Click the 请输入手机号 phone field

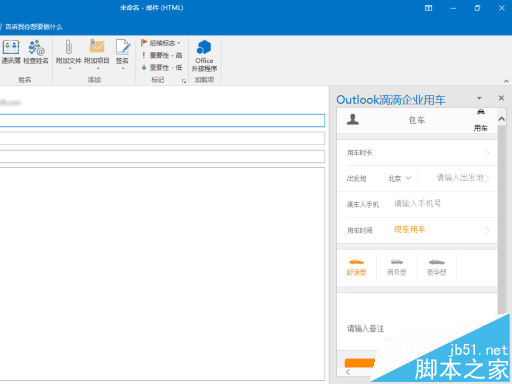[418, 204]
